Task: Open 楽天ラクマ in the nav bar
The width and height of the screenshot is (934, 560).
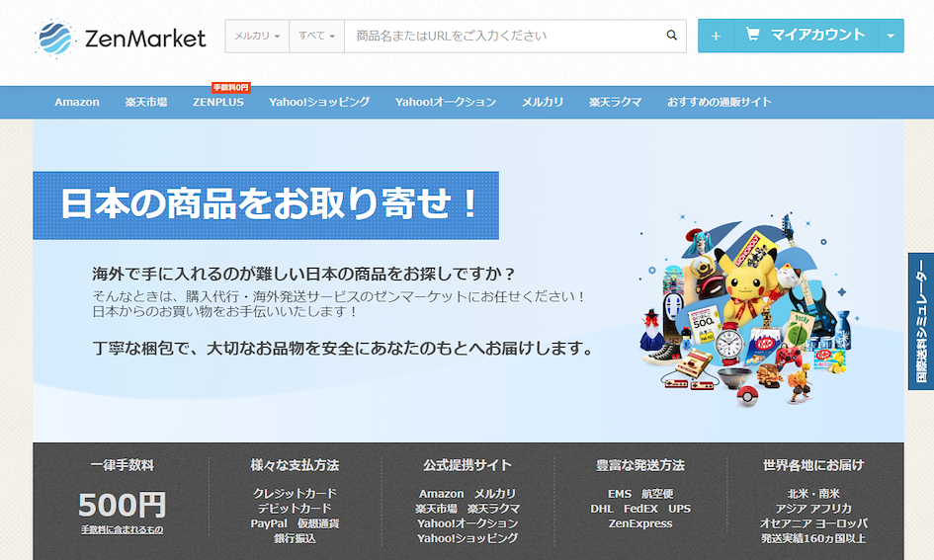Action: pyautogui.click(x=615, y=103)
